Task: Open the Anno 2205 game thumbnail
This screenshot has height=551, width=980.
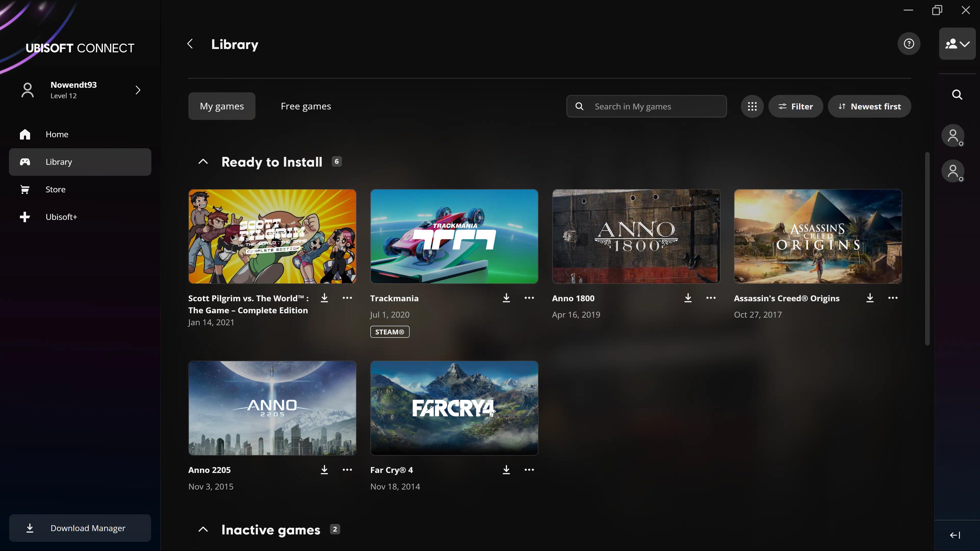Action: 272,408
